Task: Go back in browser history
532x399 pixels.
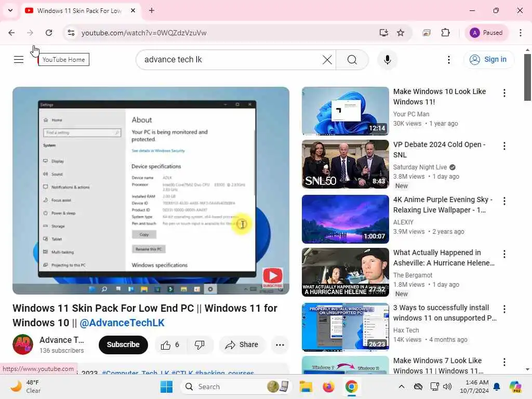Action: click(11, 33)
